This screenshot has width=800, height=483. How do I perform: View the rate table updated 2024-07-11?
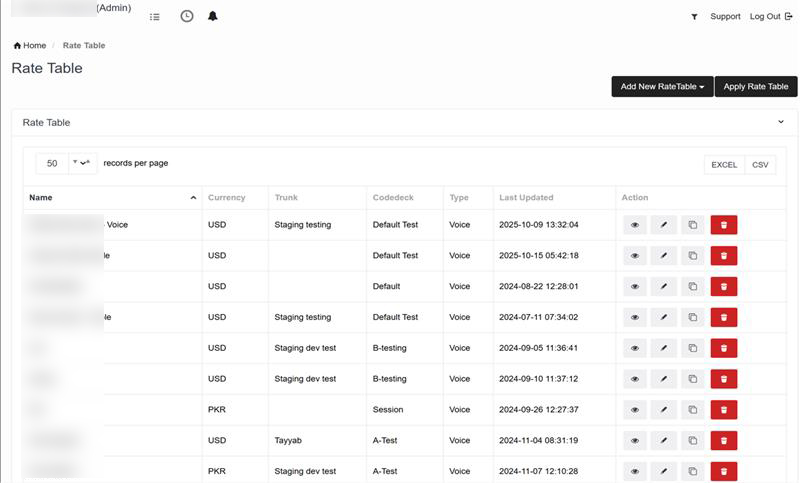tap(635, 318)
